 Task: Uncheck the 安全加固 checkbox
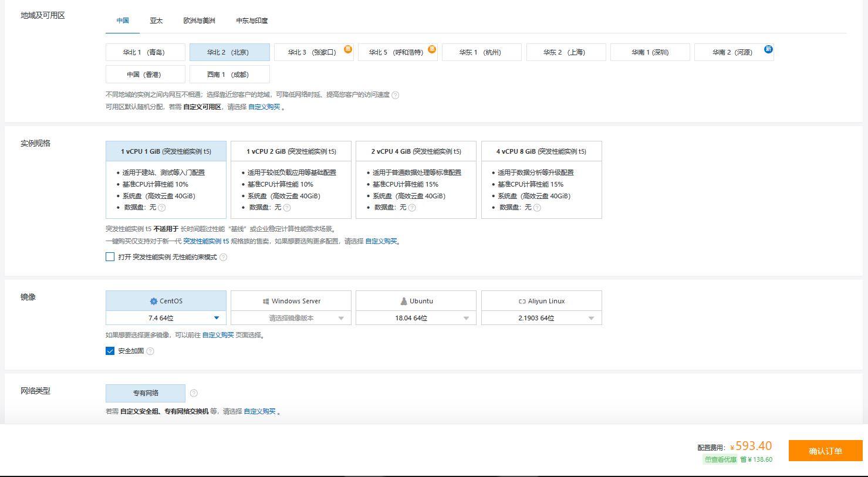(x=110, y=350)
